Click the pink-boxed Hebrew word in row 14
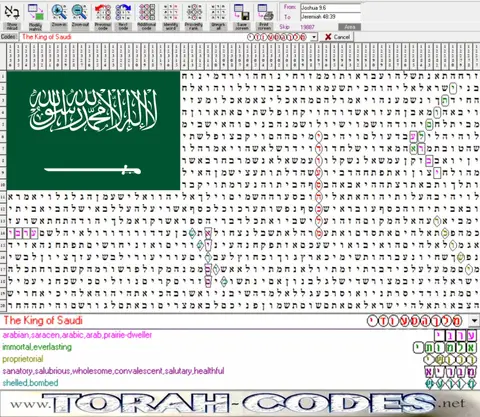 coord(23,233)
